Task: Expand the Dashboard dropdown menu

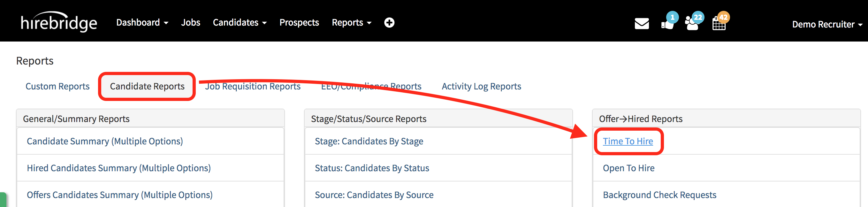Action: point(142,23)
